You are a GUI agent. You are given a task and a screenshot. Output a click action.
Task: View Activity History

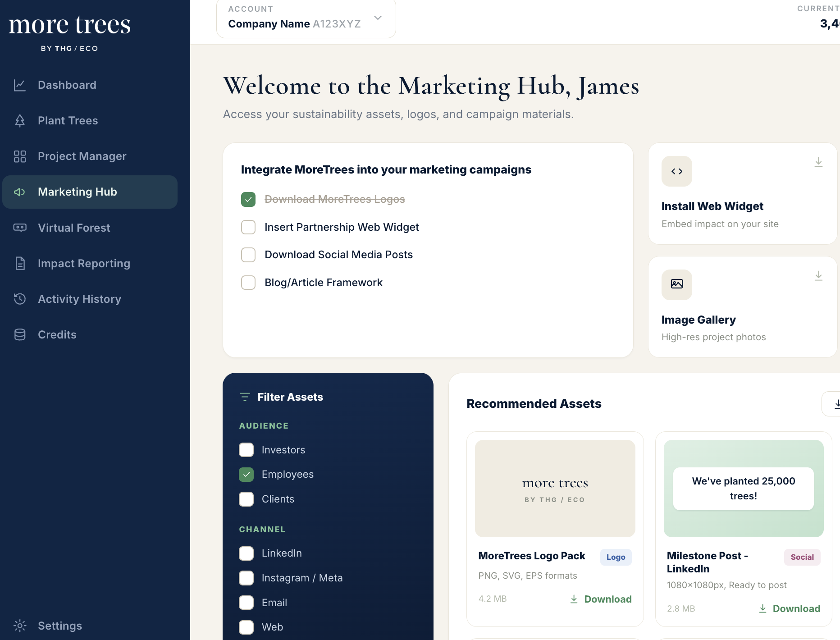point(90,299)
